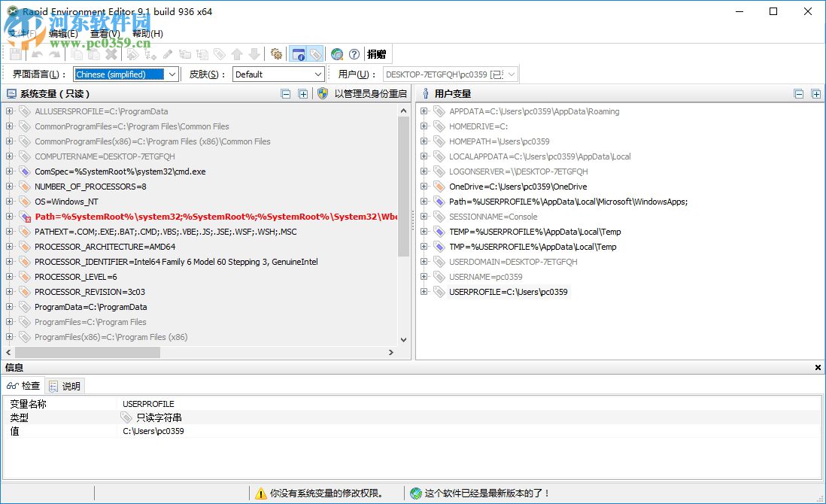Image resolution: width=826 pixels, height=504 pixels.
Task: Collapse all system variables with minus button
Action: pyautogui.click(x=285, y=93)
